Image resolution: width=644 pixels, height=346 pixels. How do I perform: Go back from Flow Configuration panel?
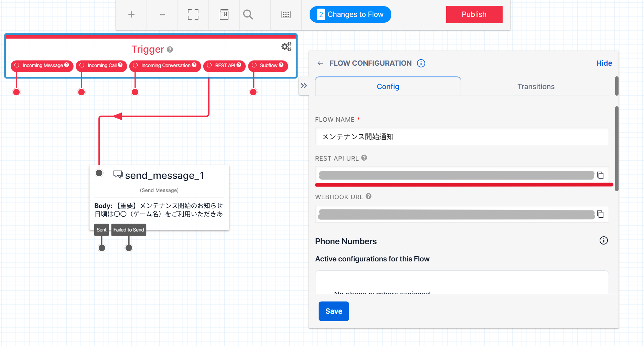tap(320, 63)
